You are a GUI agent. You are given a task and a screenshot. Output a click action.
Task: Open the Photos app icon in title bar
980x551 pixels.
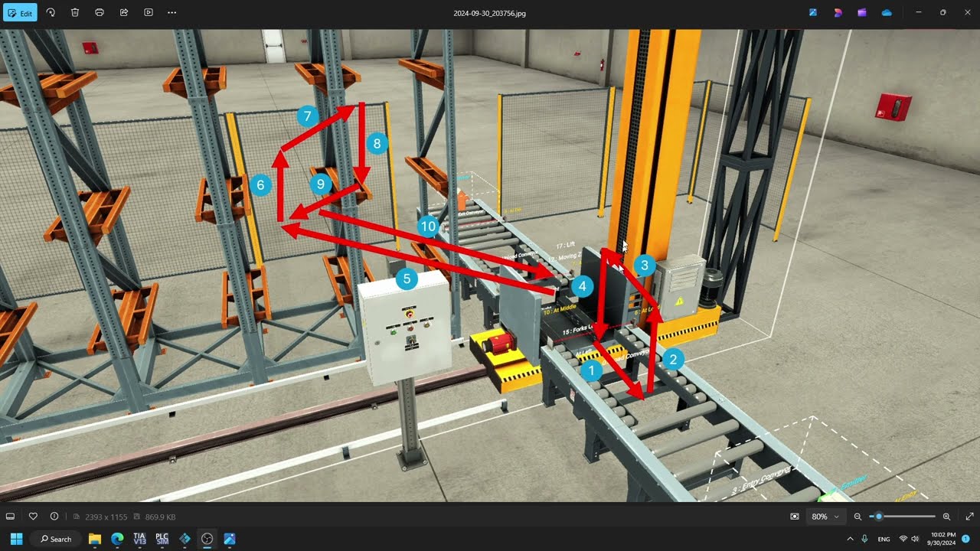click(813, 13)
